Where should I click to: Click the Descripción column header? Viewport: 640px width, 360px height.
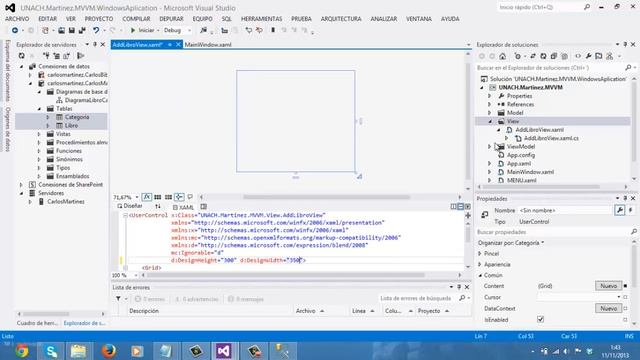click(x=144, y=311)
